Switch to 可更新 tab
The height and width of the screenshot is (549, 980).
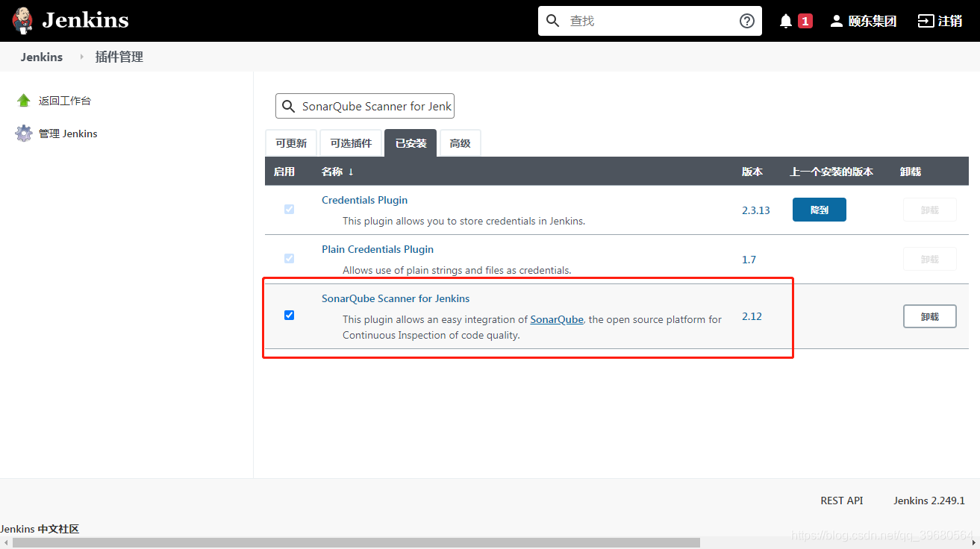(291, 143)
